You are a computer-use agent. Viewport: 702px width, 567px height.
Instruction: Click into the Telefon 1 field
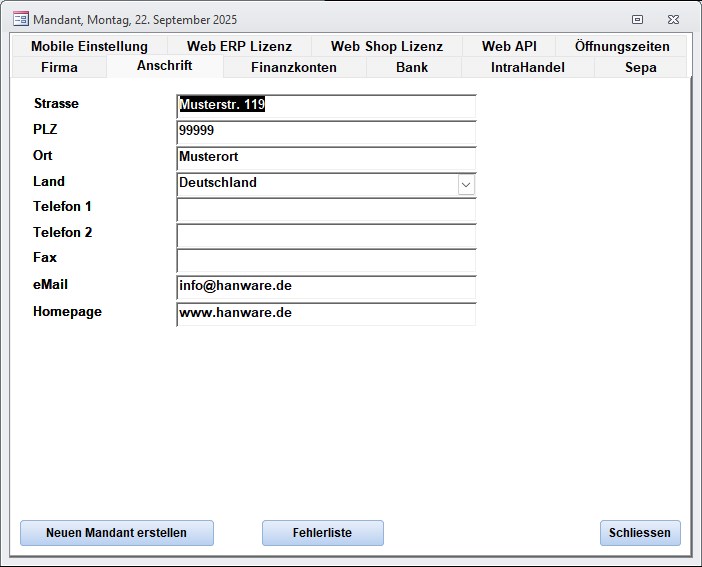[x=326, y=210]
